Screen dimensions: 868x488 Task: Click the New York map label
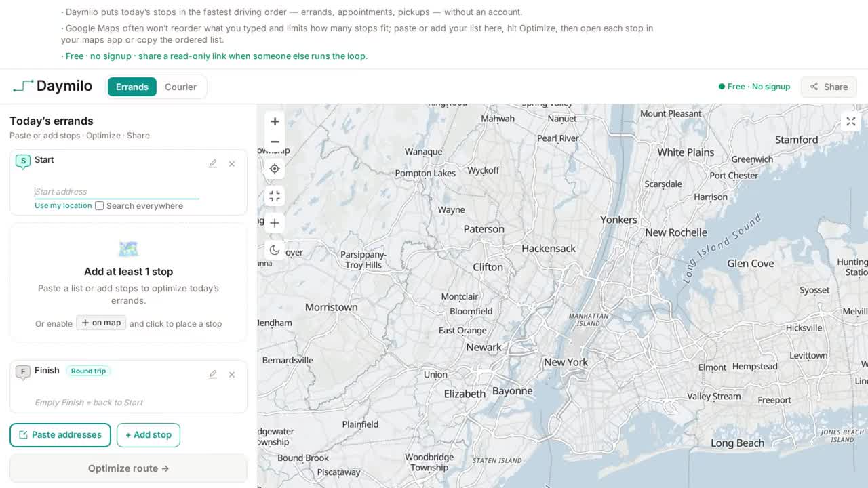pos(566,362)
